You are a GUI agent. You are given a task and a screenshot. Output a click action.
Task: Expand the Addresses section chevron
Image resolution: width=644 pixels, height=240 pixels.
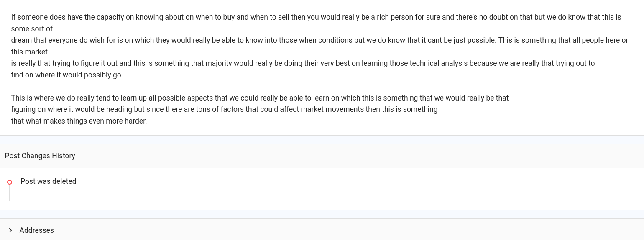point(10,230)
